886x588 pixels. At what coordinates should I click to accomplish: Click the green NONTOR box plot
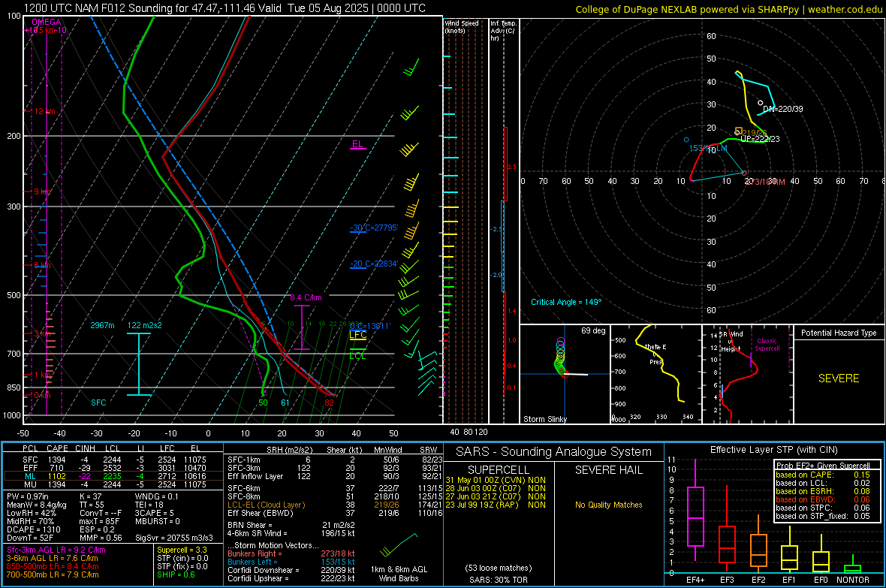pos(852,565)
